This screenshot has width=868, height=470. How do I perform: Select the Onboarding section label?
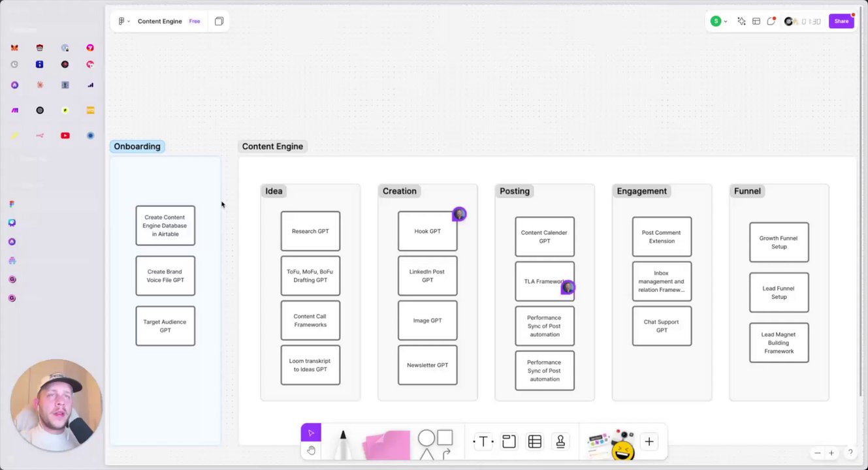[137, 146]
